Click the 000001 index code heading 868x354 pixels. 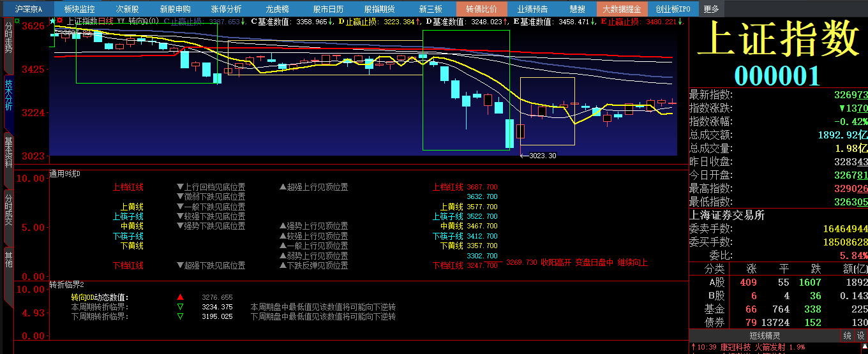point(777,75)
